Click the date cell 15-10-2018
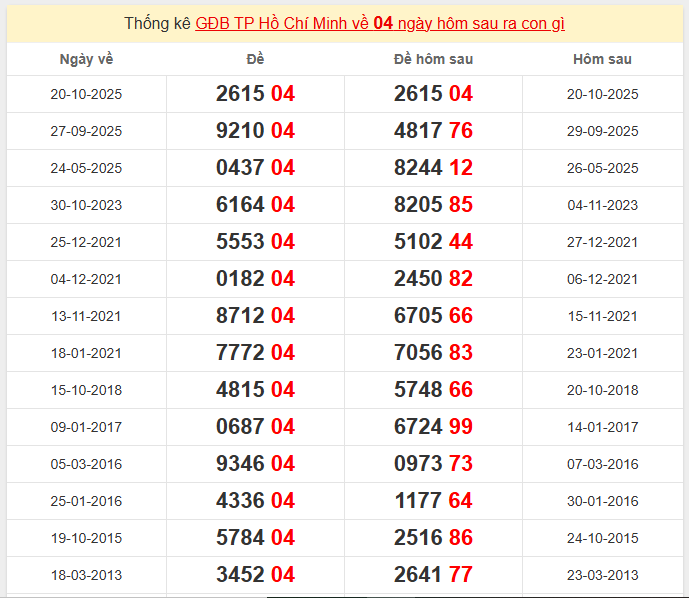This screenshot has width=689, height=598. coord(86,390)
